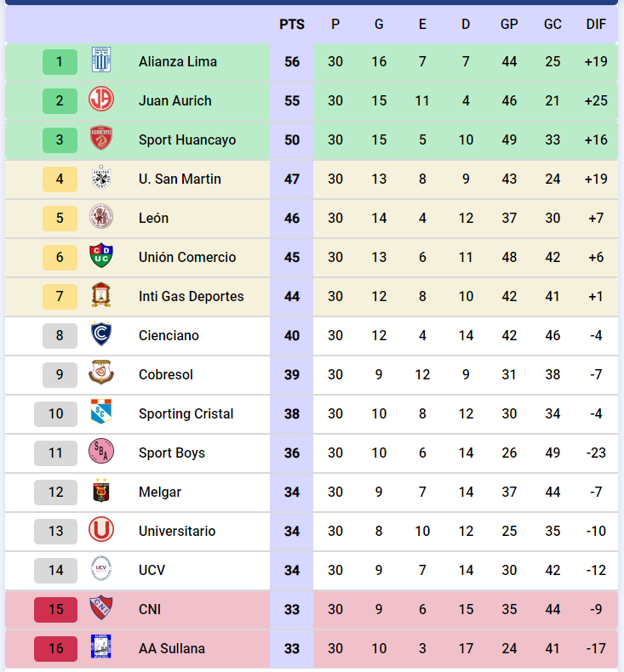Click the Cienciano club badge

pos(101,335)
